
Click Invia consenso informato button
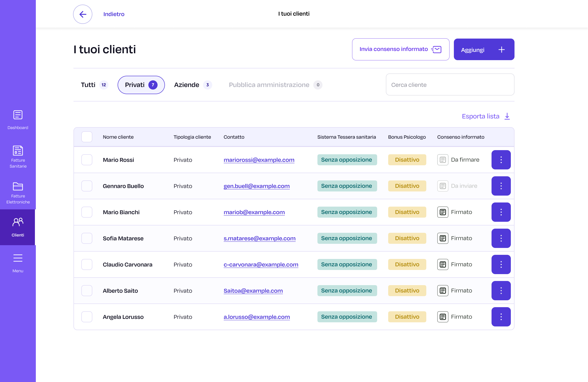point(400,49)
